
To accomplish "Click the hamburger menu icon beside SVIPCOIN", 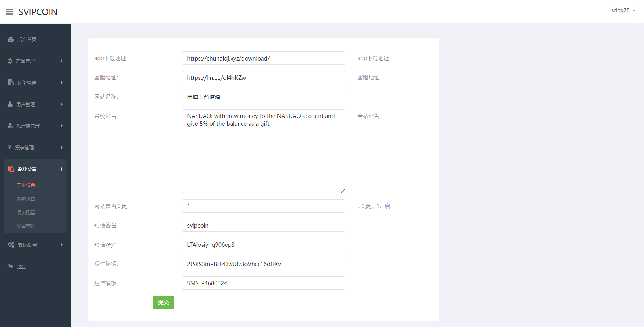I will [x=9, y=12].
